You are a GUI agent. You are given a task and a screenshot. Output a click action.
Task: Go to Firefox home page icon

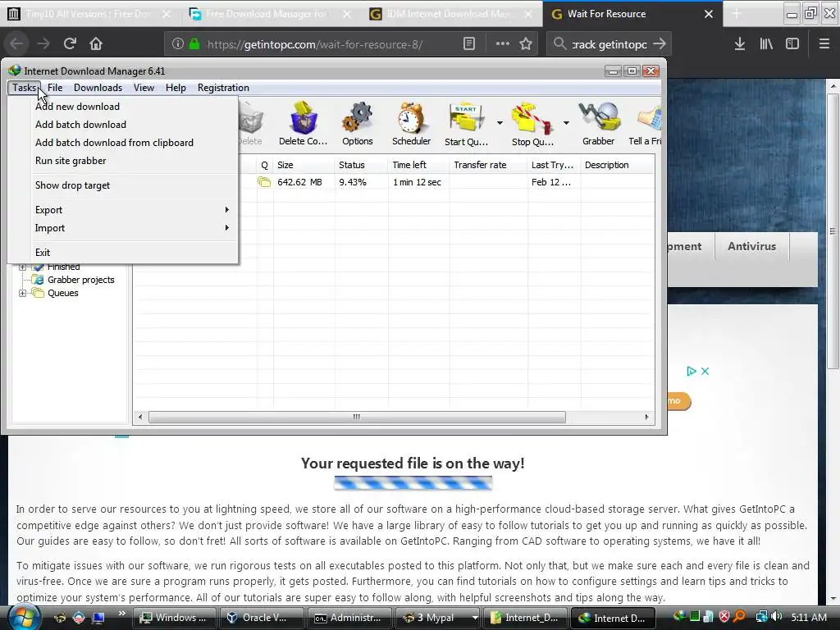click(x=96, y=43)
